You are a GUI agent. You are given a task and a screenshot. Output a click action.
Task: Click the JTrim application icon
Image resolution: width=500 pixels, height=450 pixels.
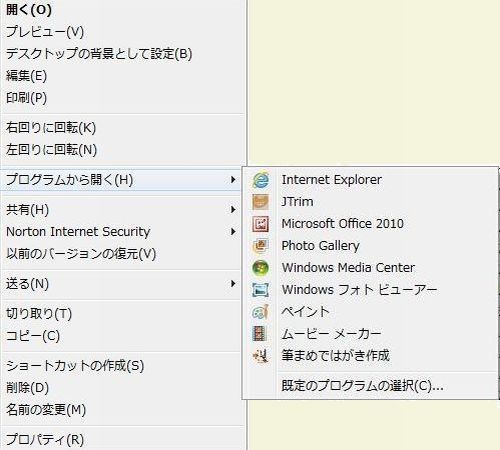[x=260, y=202]
